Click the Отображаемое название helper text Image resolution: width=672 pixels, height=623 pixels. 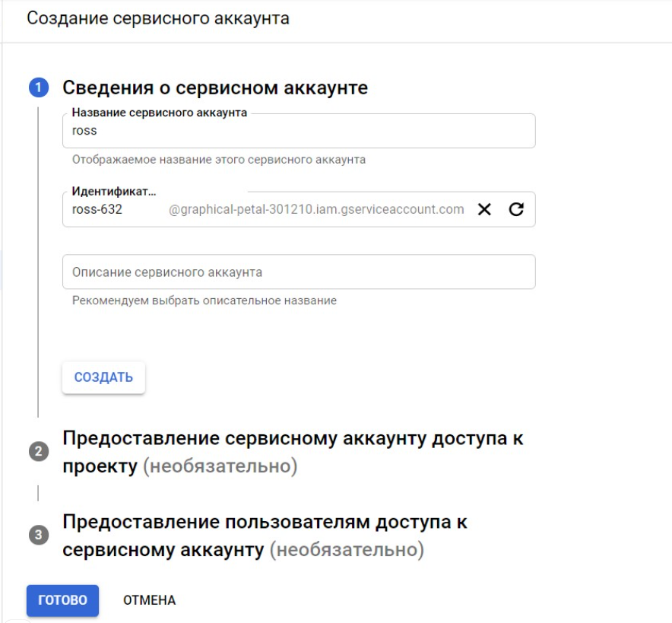click(x=219, y=160)
